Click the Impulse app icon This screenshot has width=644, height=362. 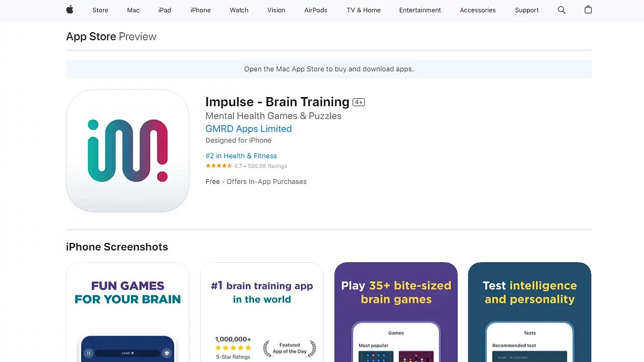(128, 151)
